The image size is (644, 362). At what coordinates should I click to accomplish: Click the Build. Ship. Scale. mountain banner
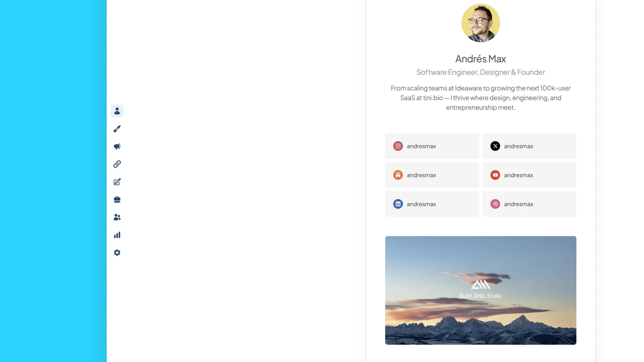(x=481, y=290)
